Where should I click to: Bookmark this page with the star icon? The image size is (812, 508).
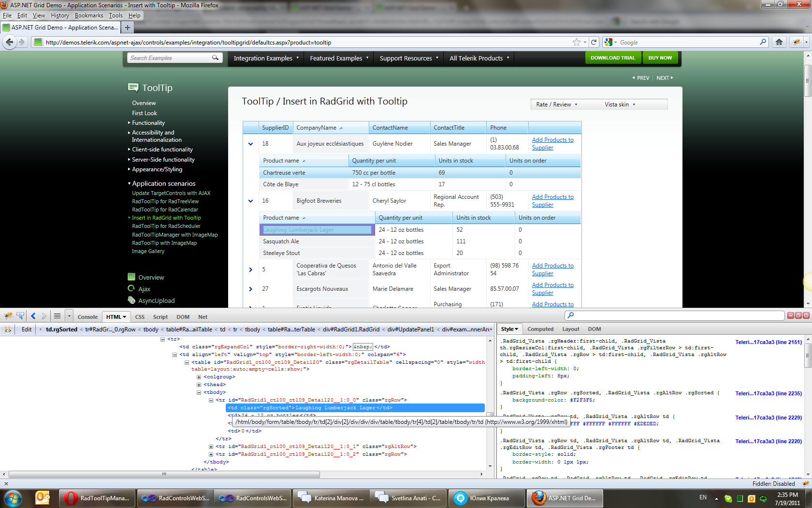tap(577, 42)
